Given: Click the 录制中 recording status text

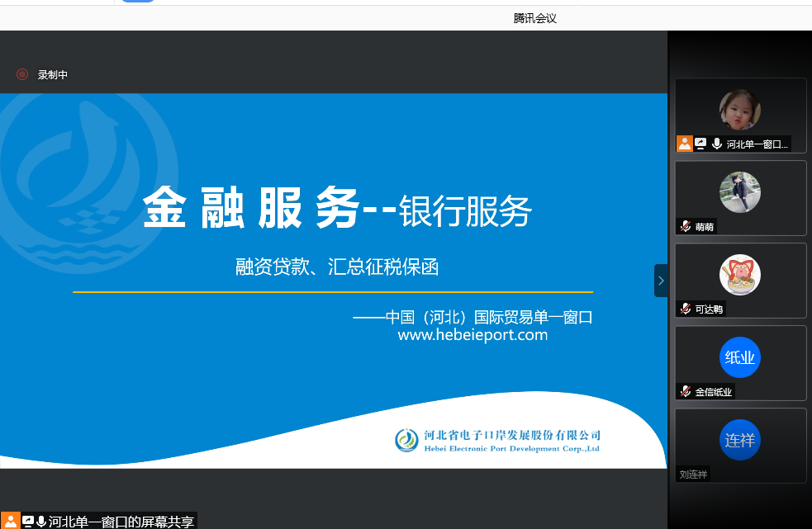Looking at the screenshot, I should click(53, 74).
